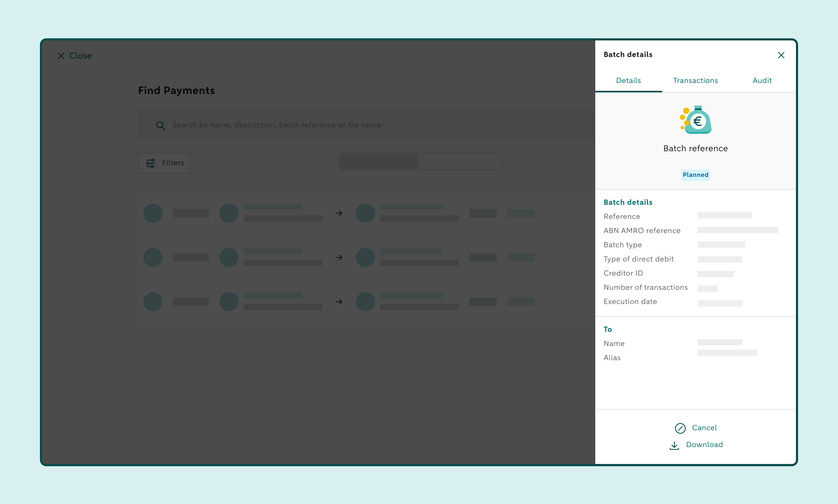Open the Audit tab
838x504 pixels.
762,81
